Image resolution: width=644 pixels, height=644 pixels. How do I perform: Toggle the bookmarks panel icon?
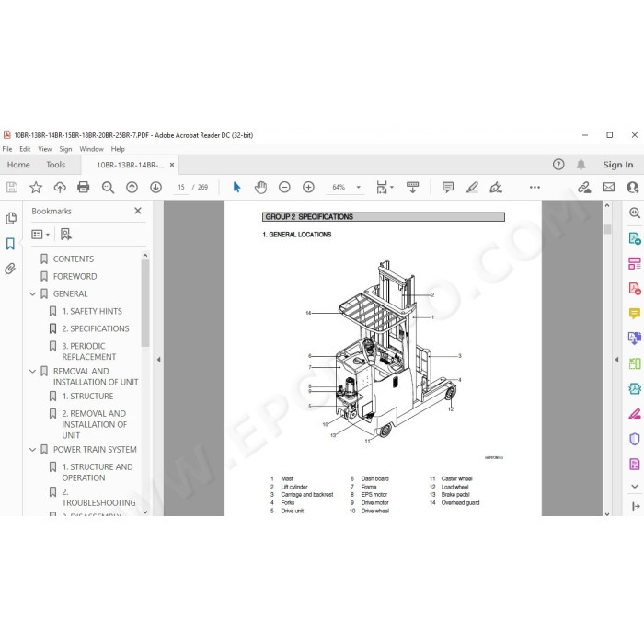[x=10, y=244]
